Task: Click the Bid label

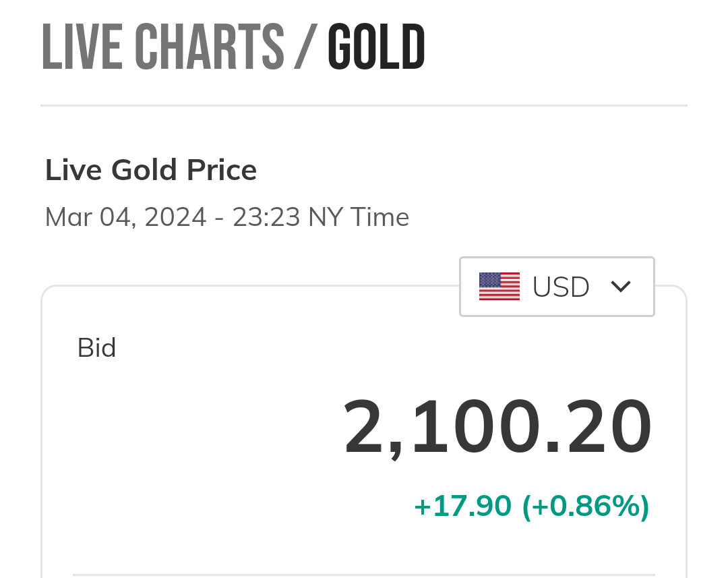Action: tap(97, 348)
